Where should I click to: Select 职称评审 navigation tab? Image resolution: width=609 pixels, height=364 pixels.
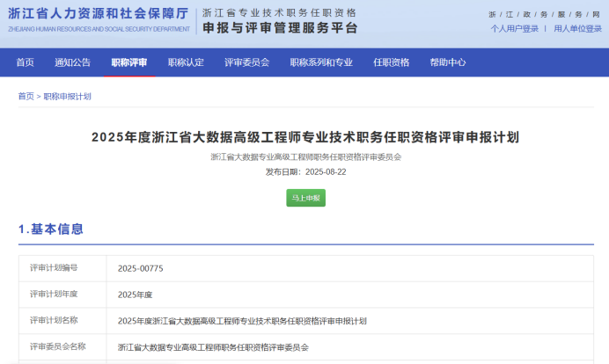[x=129, y=62]
